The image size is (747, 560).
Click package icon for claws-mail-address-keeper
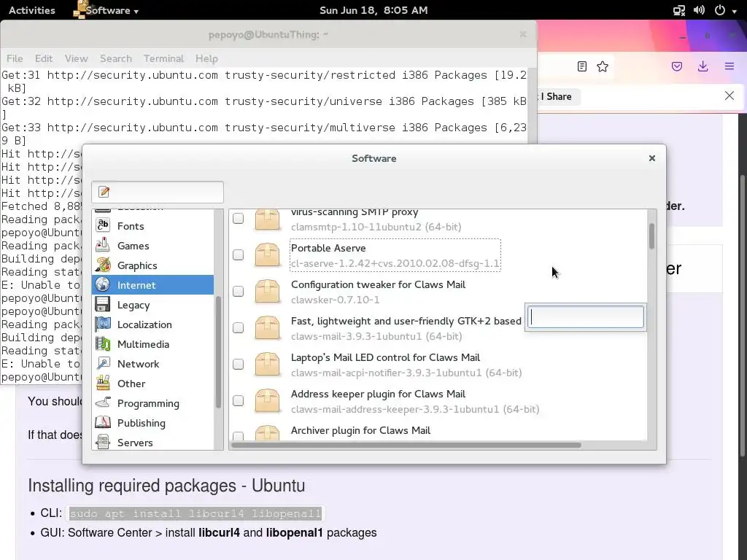267,400
